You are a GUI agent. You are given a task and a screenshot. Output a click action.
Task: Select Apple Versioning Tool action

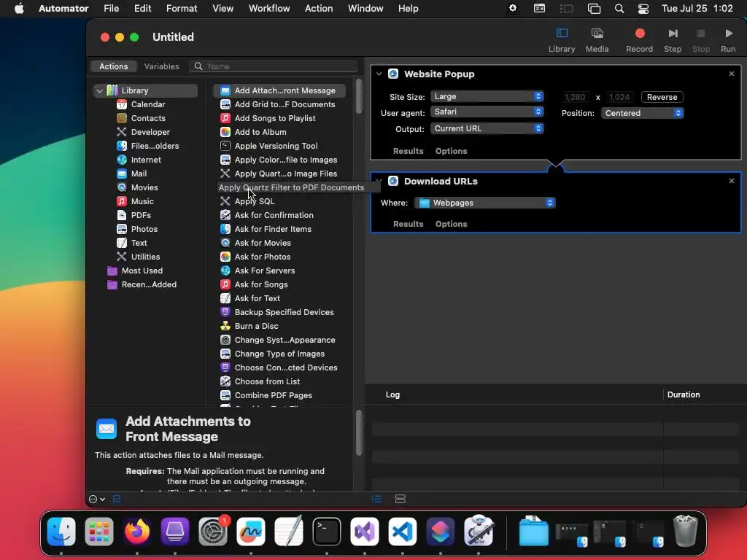coord(276,146)
